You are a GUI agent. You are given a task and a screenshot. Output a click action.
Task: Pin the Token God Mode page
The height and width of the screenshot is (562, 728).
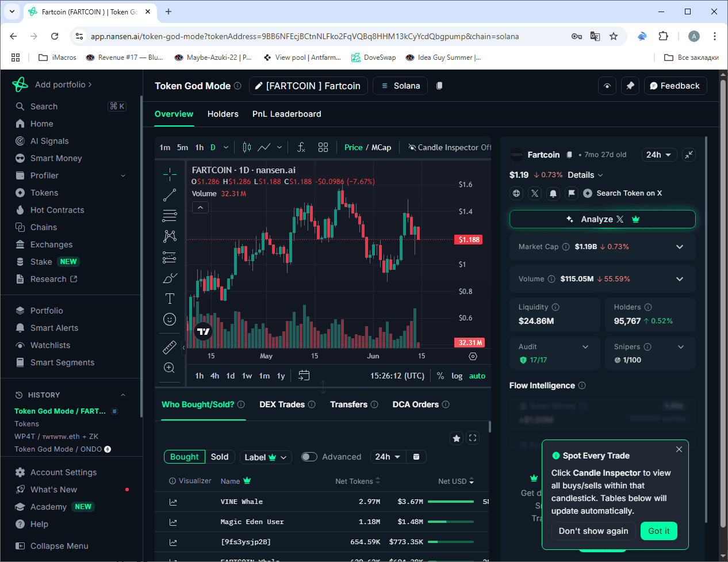630,86
